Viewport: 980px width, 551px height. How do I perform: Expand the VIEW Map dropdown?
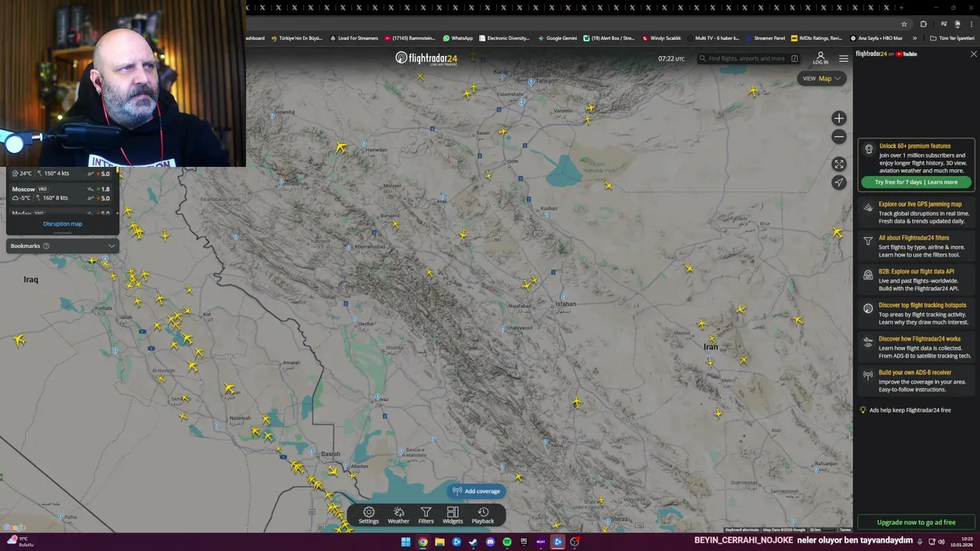coord(822,78)
